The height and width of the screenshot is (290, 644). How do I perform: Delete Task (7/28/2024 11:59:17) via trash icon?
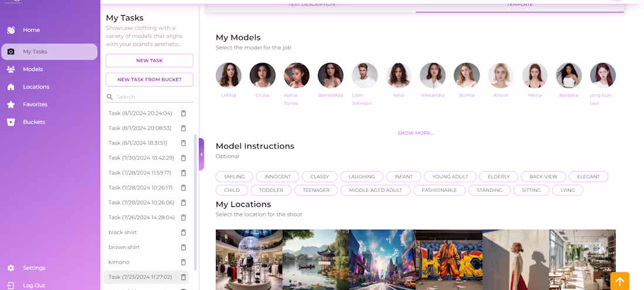[184, 172]
